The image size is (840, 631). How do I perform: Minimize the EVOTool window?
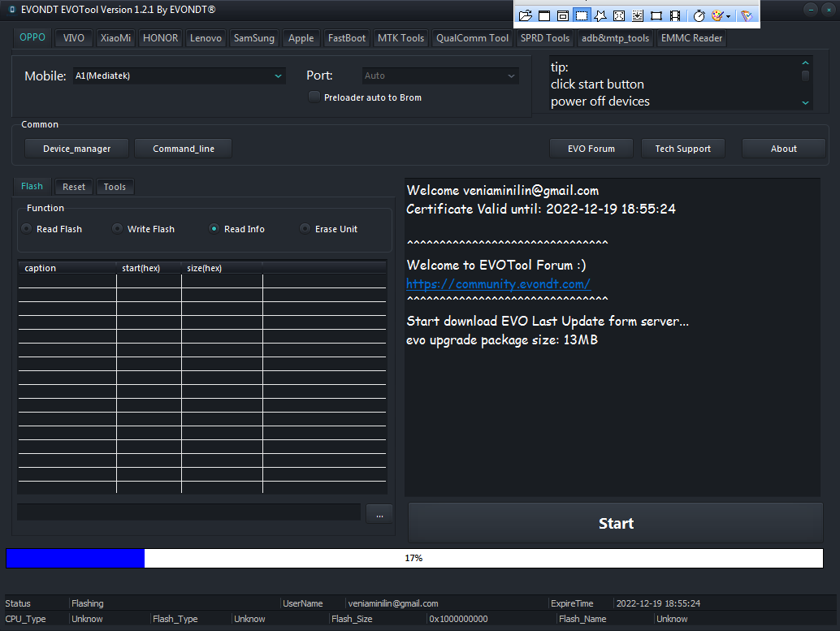(811, 10)
